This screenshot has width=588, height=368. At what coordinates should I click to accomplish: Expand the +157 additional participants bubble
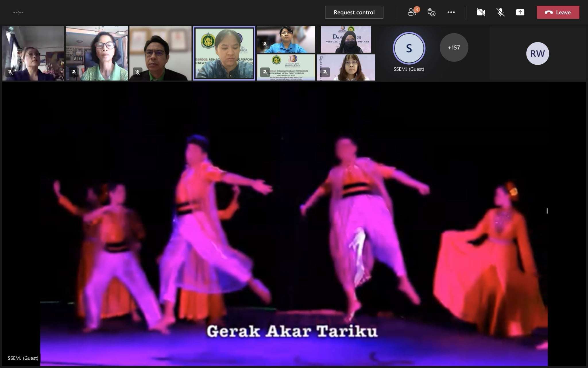[x=454, y=47]
